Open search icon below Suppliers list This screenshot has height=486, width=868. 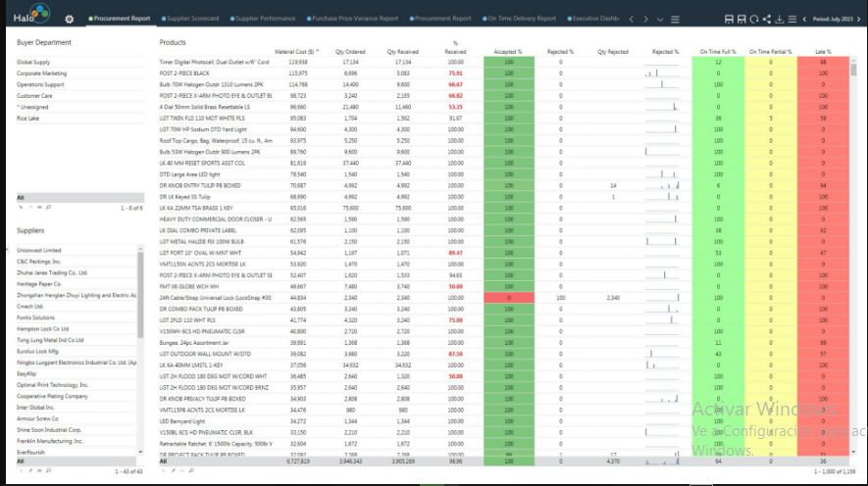(x=49, y=471)
